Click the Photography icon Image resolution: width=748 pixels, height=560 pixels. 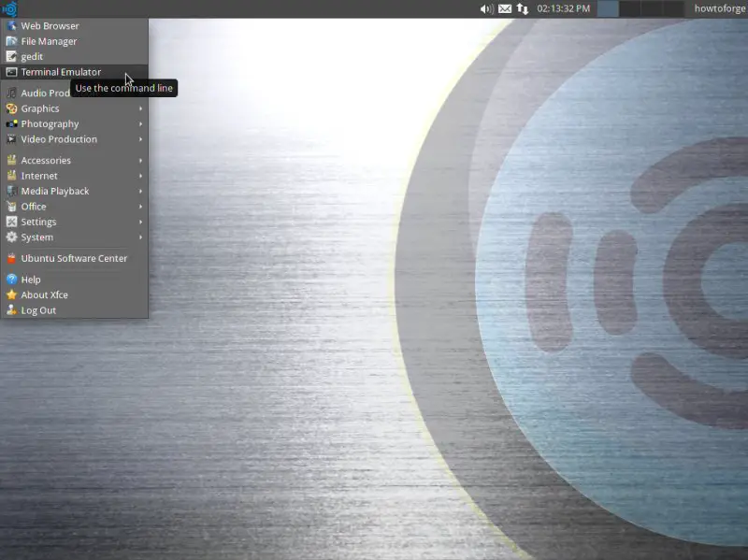point(11,124)
